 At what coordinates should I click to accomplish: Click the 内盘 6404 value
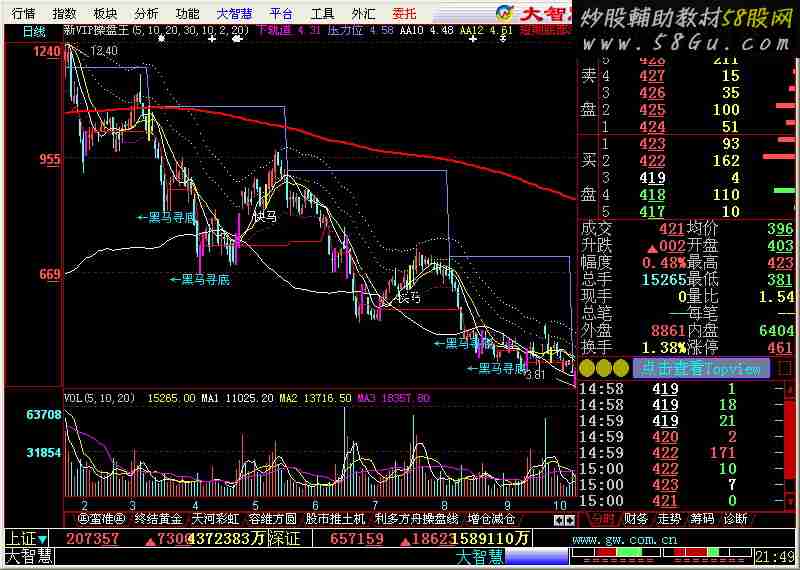click(x=777, y=331)
